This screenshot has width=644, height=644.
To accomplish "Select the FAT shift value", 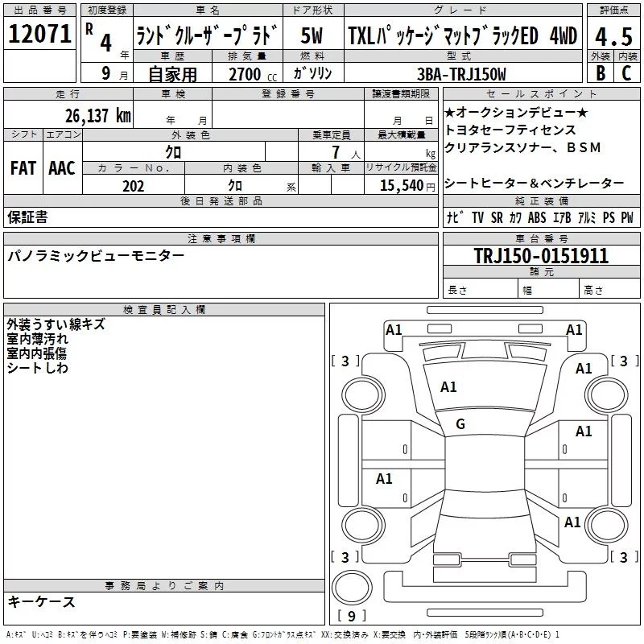I will pyautogui.click(x=23, y=168).
